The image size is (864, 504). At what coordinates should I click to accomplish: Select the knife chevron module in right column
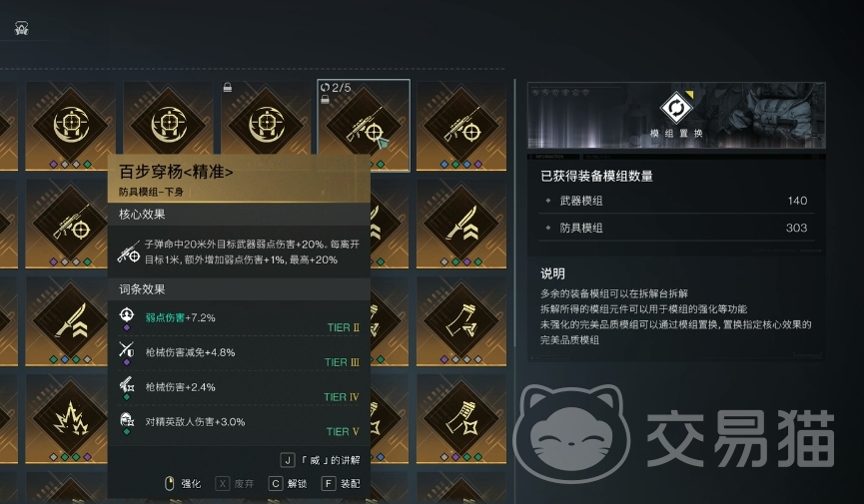click(x=461, y=224)
